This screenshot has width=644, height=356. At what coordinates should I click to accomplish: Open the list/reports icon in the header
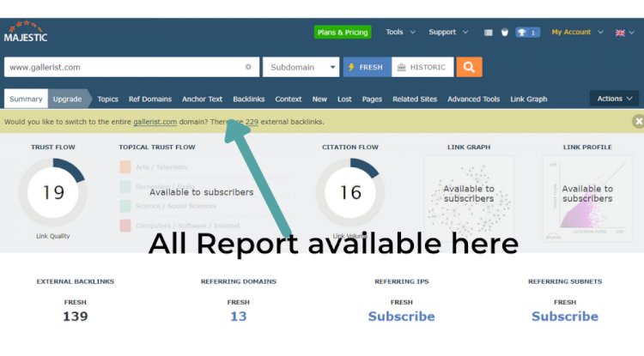488,33
